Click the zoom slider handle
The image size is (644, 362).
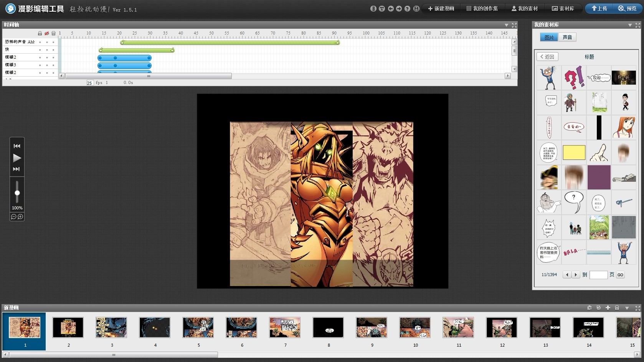(x=17, y=193)
